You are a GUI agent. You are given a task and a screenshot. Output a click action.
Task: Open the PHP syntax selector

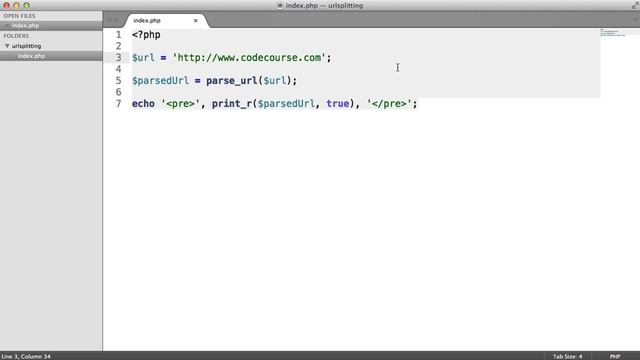(615, 356)
